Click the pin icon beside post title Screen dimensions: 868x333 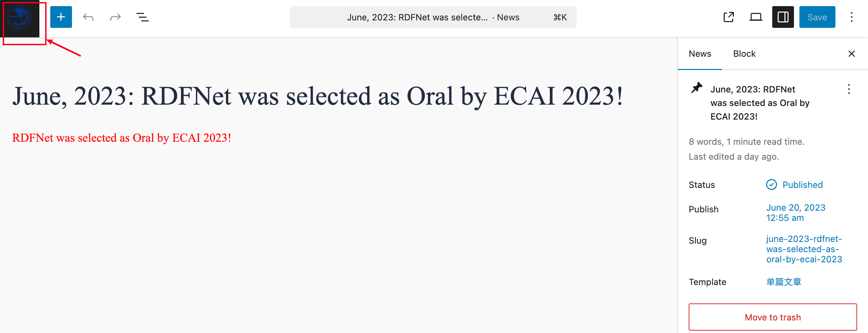[697, 88]
